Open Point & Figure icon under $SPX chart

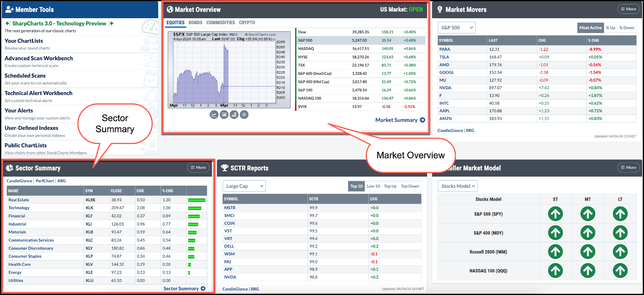tap(234, 115)
